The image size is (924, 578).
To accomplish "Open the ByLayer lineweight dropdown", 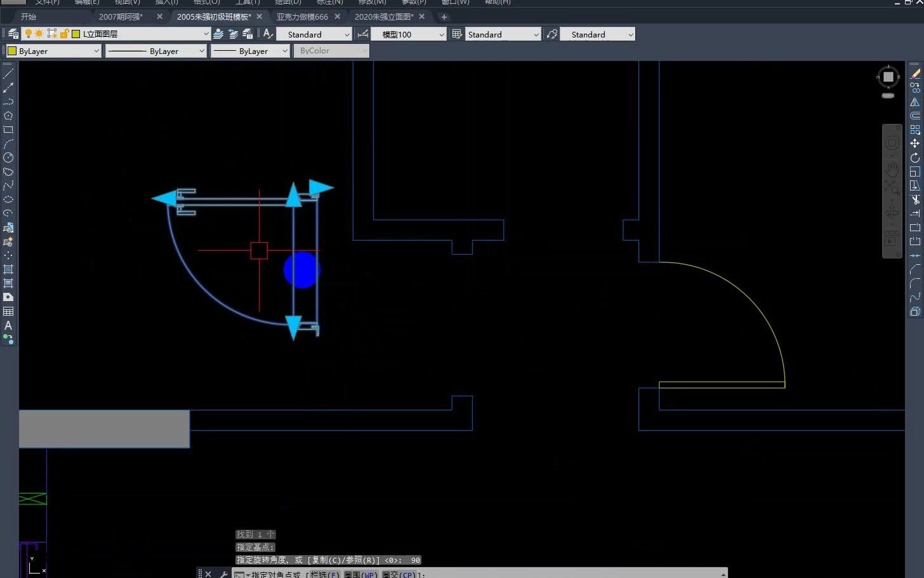I will click(250, 51).
